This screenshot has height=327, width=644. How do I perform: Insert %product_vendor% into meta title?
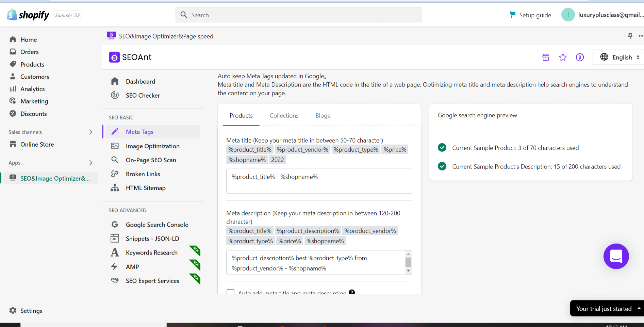click(302, 149)
